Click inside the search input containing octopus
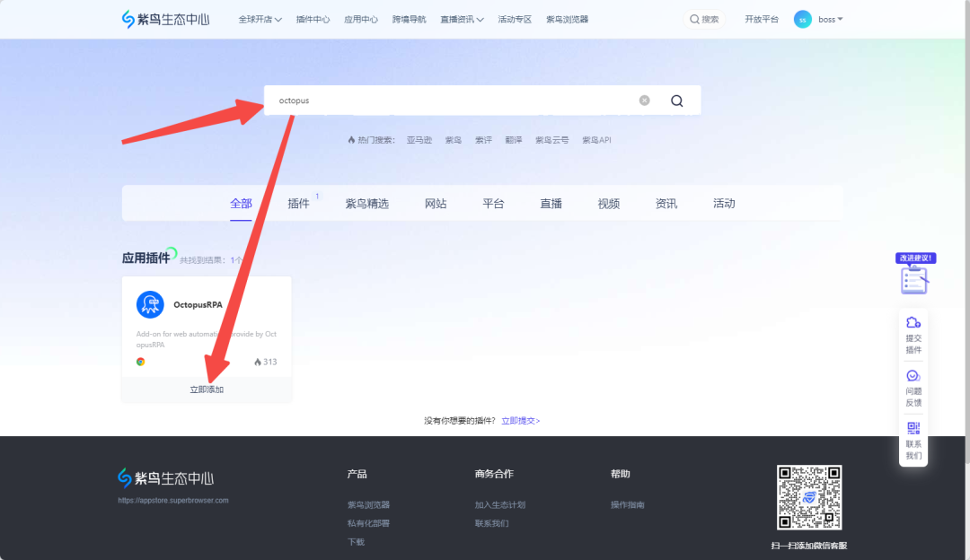The image size is (970, 560). [x=404, y=100]
